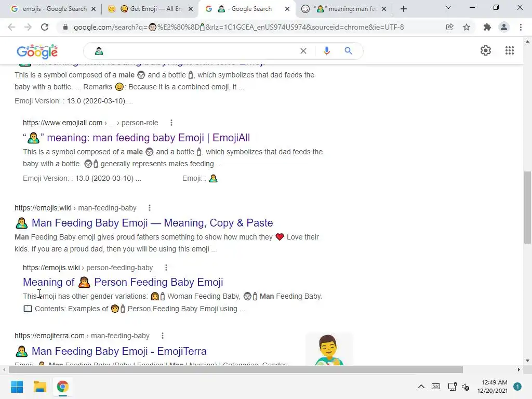532x399 pixels.
Task: Open the Extensions puzzle icon
Action: [x=487, y=27]
